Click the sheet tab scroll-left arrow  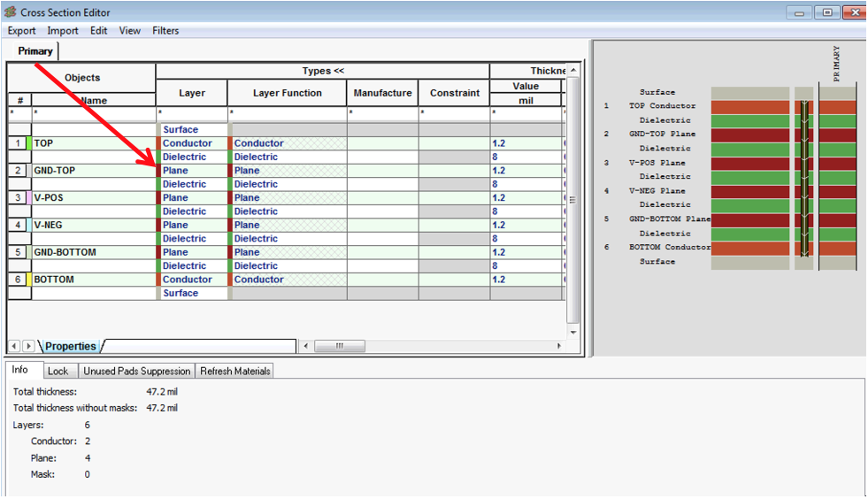(x=14, y=346)
